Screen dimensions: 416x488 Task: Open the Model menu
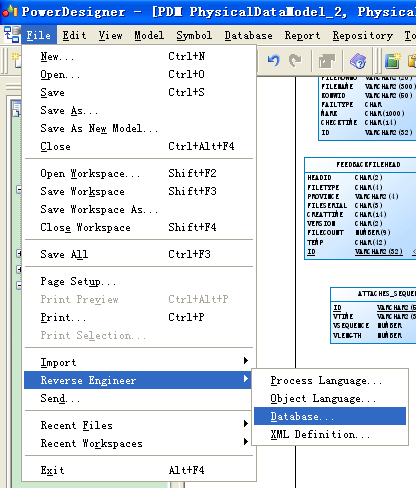[x=149, y=35]
